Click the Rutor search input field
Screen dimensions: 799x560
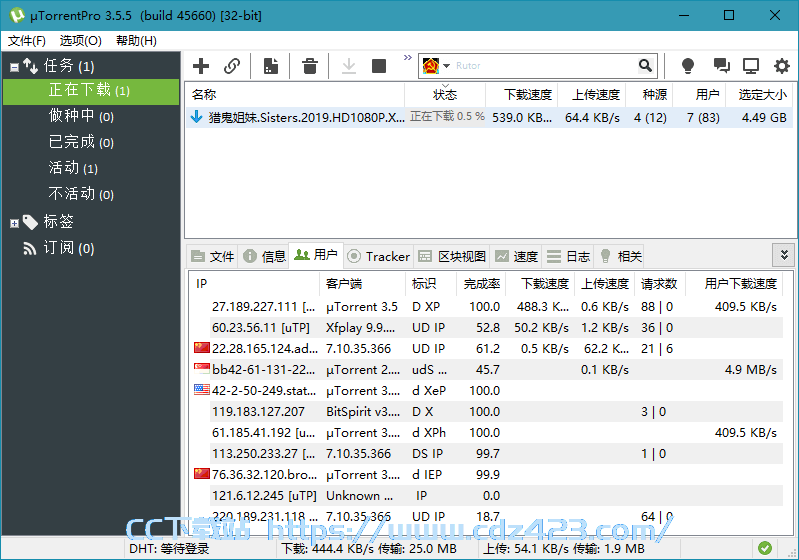(544, 66)
